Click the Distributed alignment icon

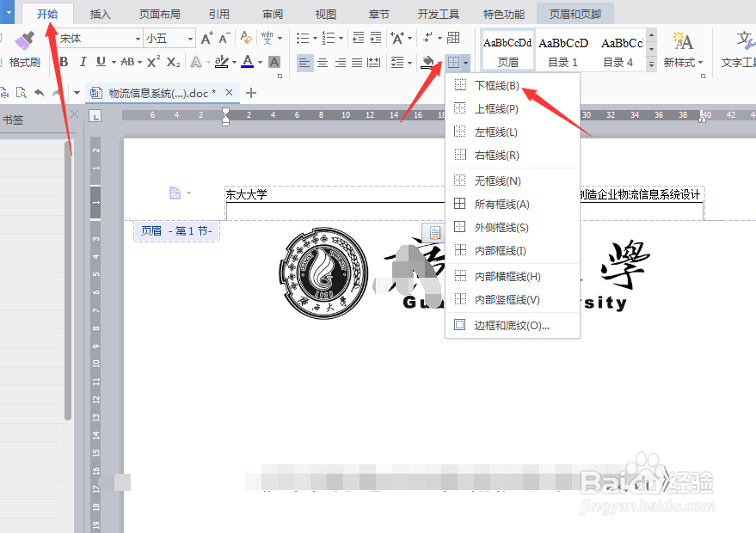point(373,63)
